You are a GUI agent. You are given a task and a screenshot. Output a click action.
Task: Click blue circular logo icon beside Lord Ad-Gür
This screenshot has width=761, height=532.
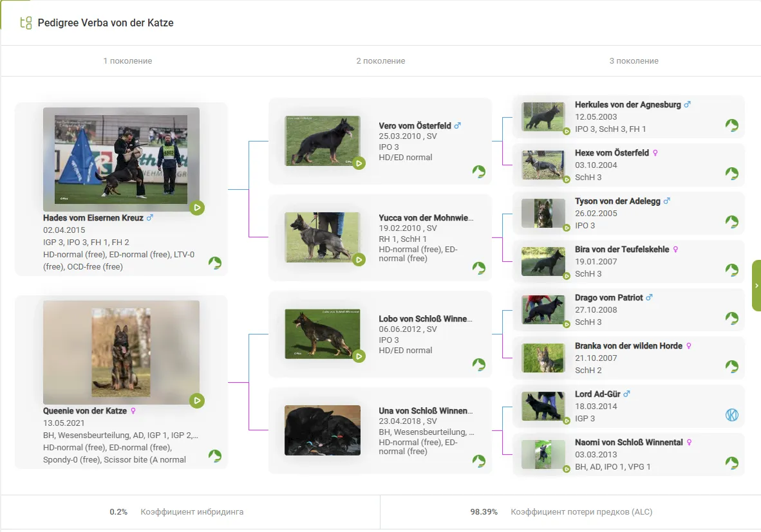(x=731, y=415)
